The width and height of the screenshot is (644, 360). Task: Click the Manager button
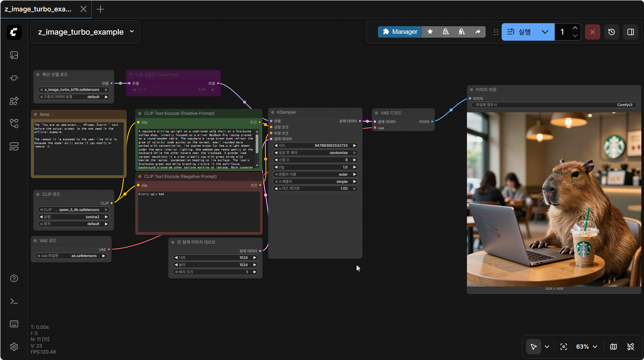pyautogui.click(x=400, y=32)
